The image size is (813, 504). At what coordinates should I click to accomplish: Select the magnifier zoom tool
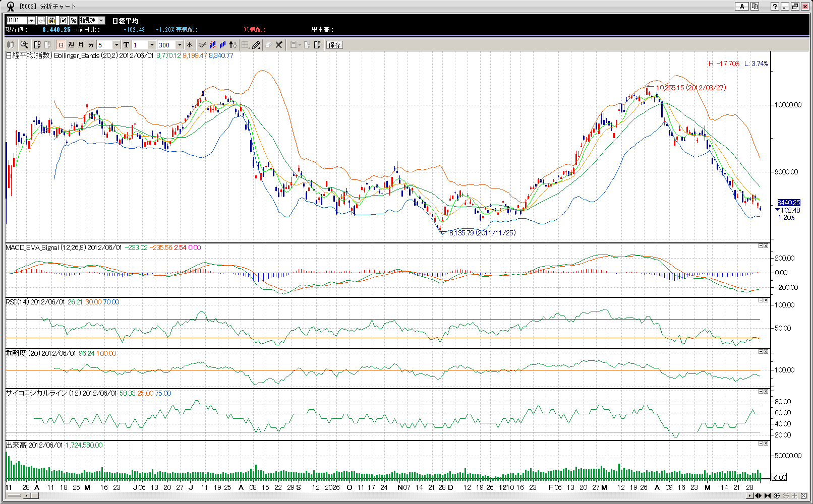24,45
